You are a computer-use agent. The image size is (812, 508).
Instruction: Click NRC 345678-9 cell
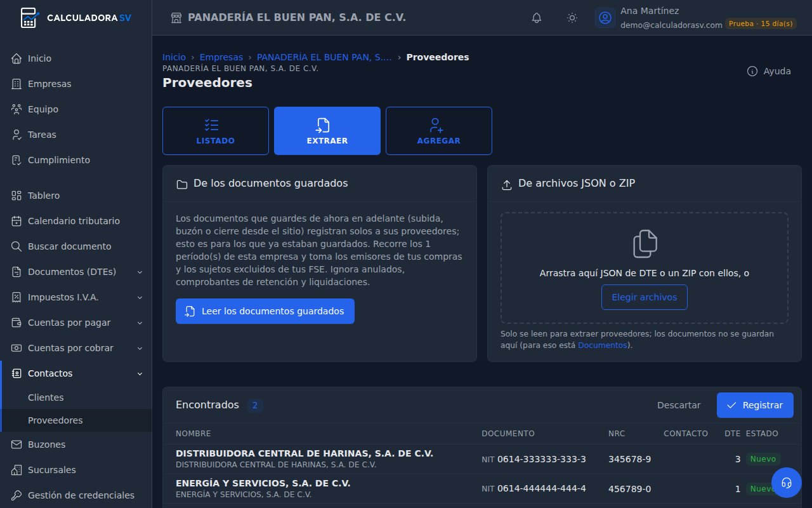(629, 459)
